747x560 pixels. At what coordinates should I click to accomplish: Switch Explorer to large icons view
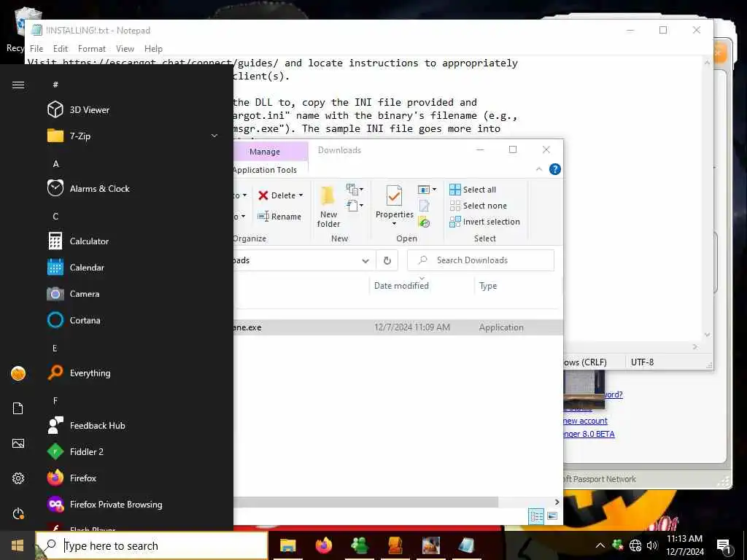pos(552,516)
